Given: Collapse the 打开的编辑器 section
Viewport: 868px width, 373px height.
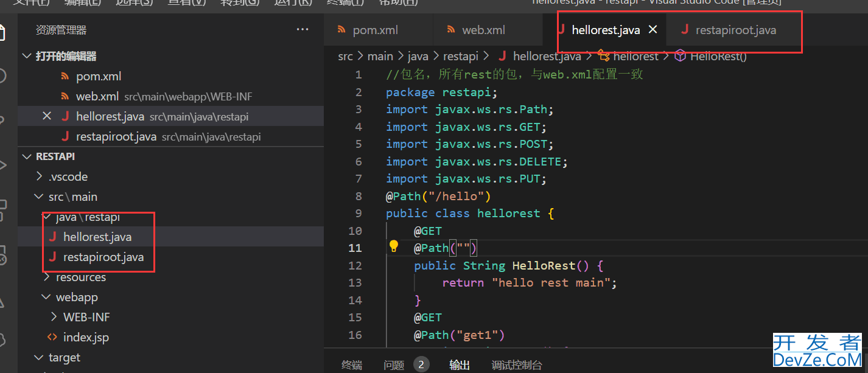Looking at the screenshot, I should (x=27, y=56).
